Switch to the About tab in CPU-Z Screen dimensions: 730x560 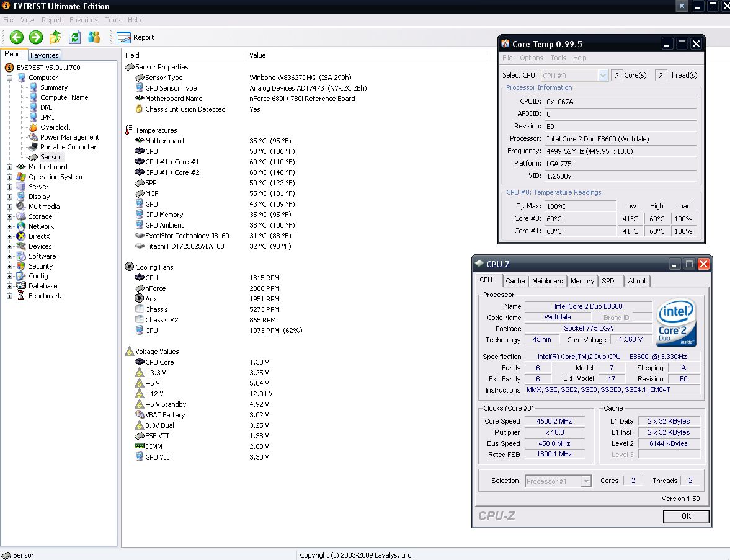[636, 281]
